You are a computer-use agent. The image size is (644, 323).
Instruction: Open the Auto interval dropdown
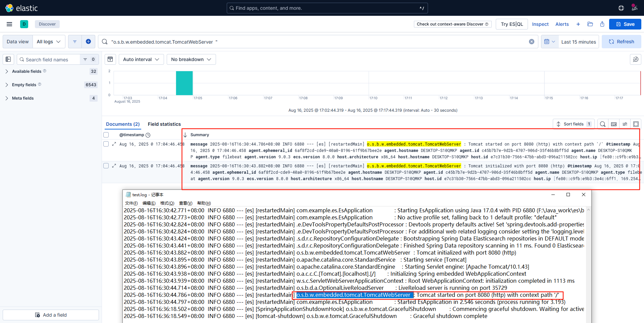pos(141,59)
